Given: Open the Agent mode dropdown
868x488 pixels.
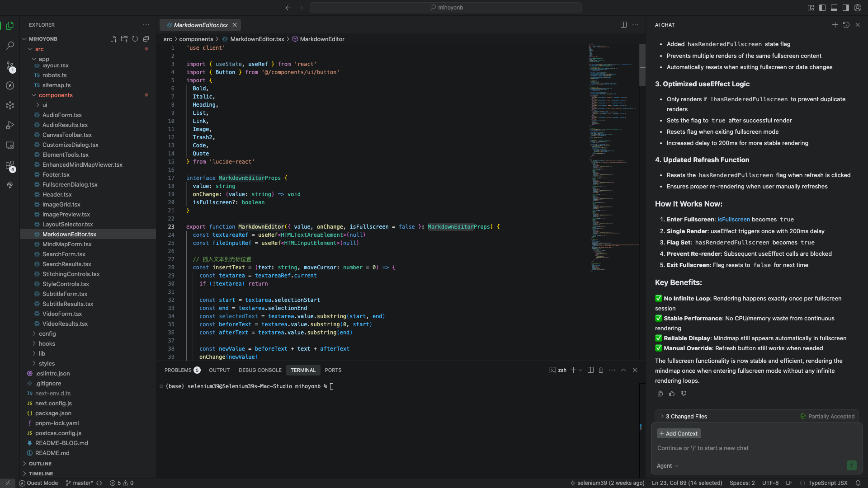Looking at the screenshot, I should 667,466.
